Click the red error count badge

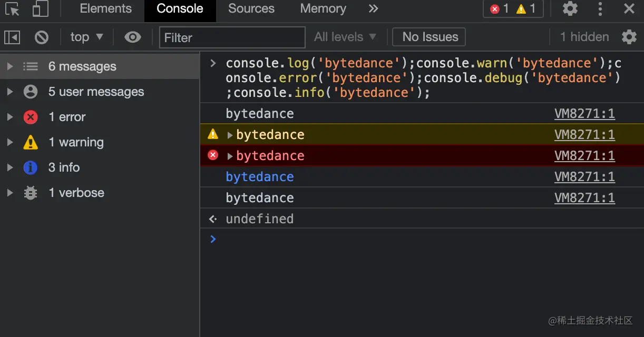point(499,9)
